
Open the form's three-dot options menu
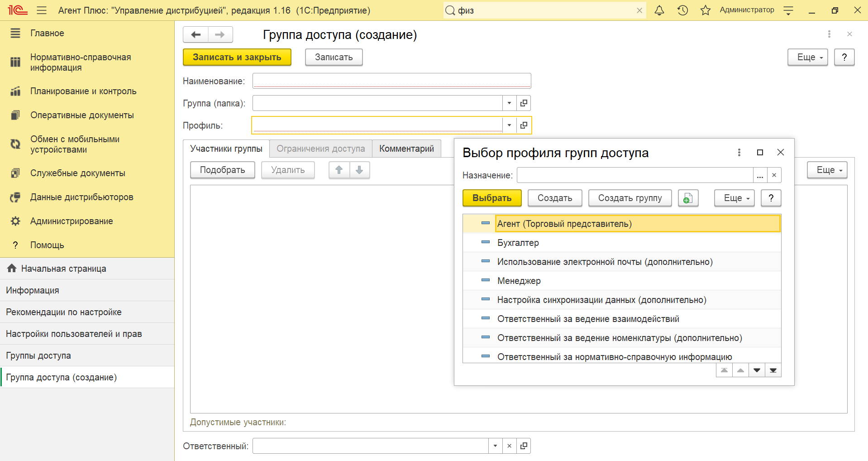coord(829,34)
